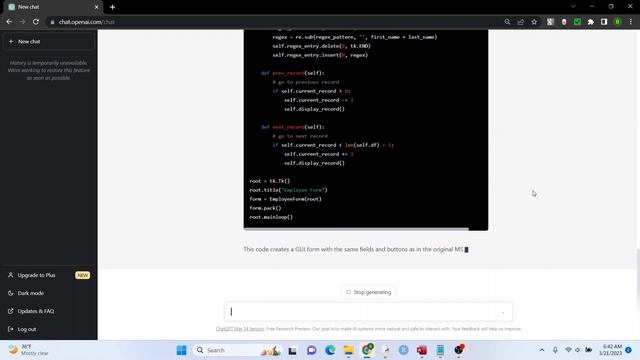Switch to Dark mode
This screenshot has height=360, width=640.
pyautogui.click(x=49, y=293)
